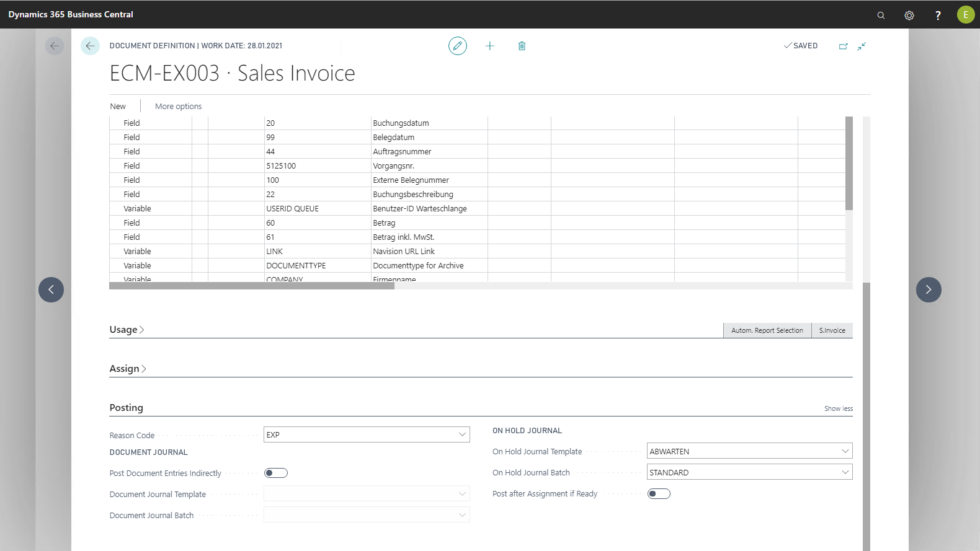
Task: Open the help question mark icon
Action: pos(938,15)
